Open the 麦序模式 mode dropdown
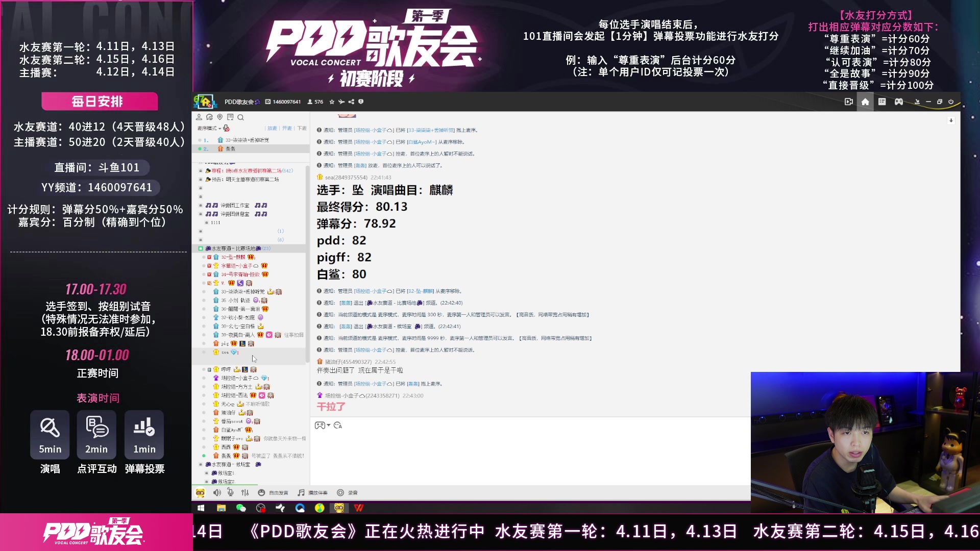 (x=209, y=129)
